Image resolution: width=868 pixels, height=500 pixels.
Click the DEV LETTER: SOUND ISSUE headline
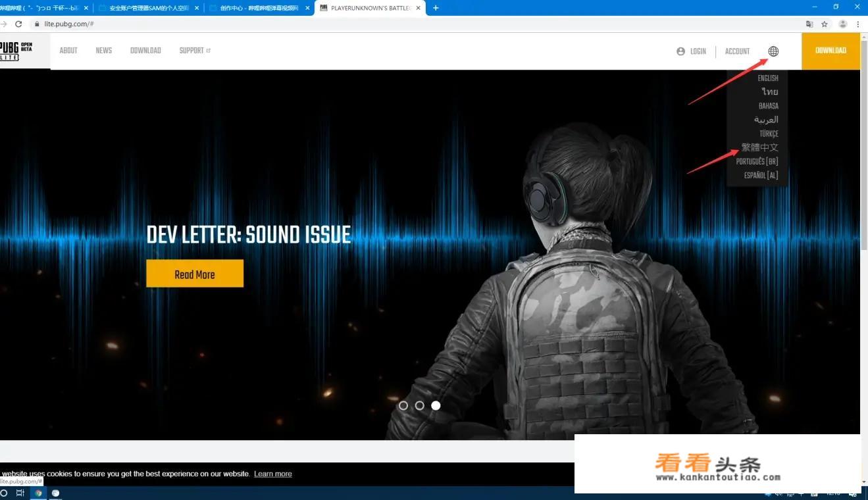click(x=249, y=235)
